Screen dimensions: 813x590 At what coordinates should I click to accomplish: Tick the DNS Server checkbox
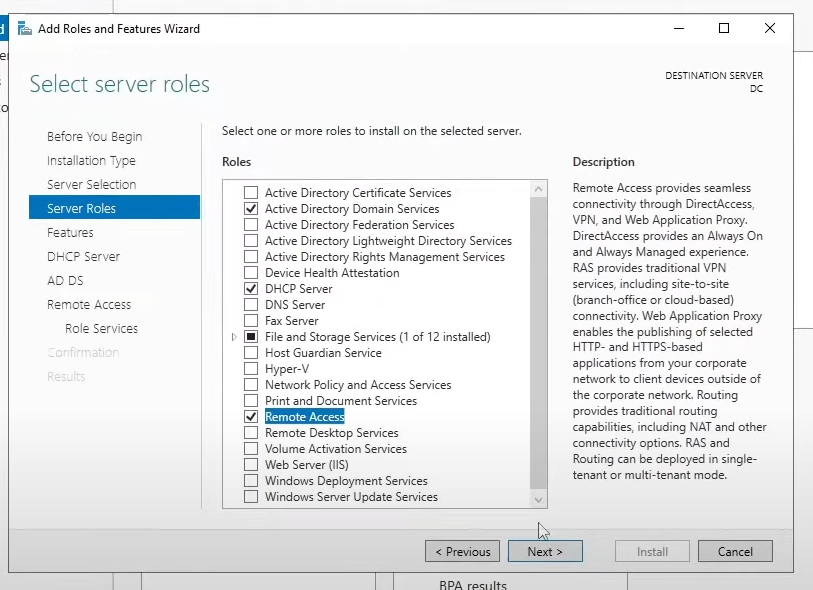click(x=251, y=305)
